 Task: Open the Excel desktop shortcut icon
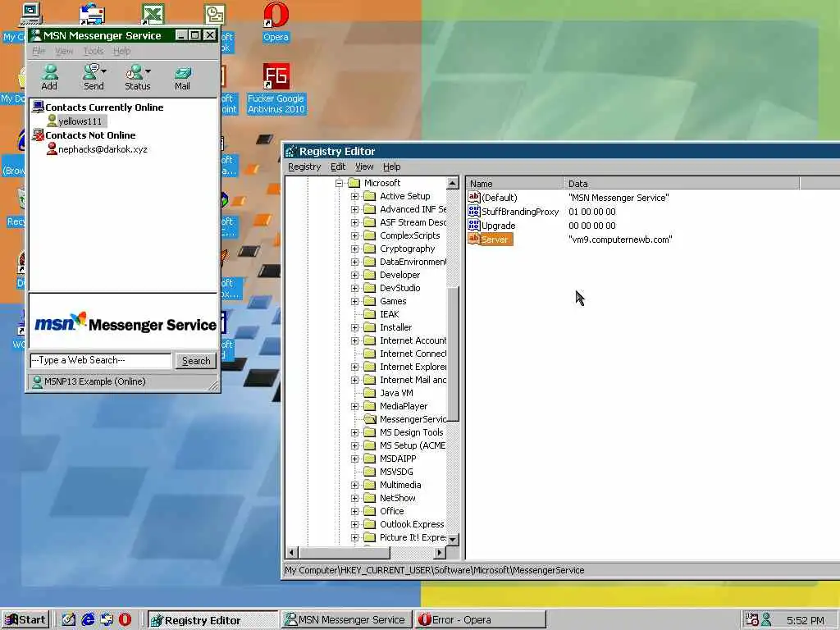(x=153, y=15)
